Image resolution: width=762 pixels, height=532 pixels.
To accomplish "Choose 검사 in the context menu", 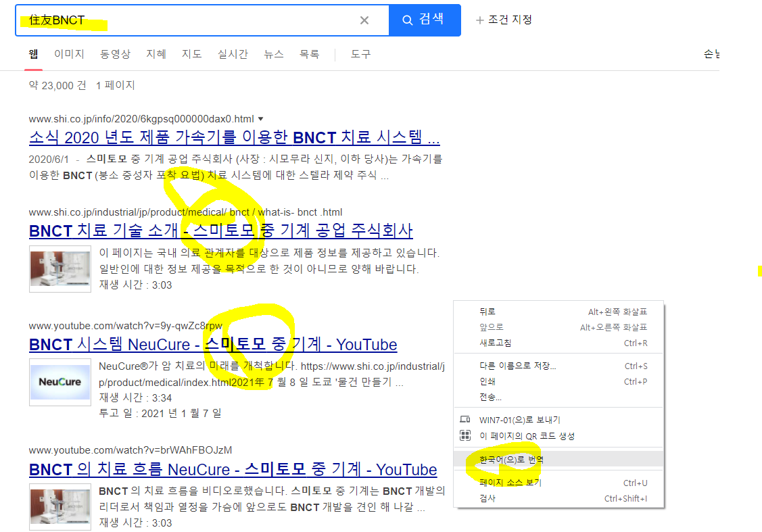I will click(559, 498).
